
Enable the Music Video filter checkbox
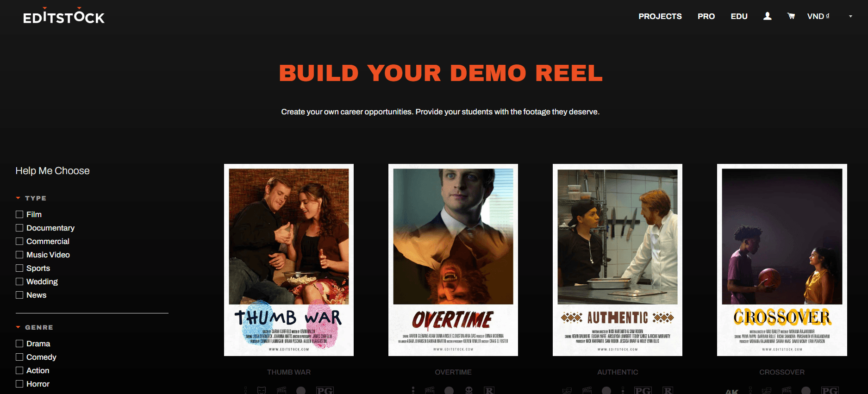click(19, 255)
